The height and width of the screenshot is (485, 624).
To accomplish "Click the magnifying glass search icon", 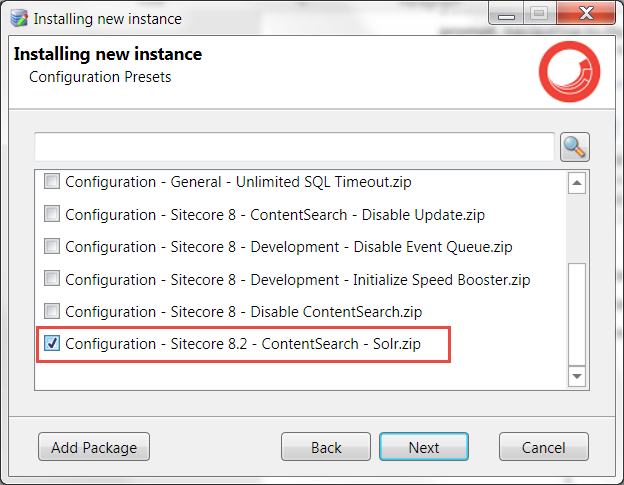I will tap(575, 147).
